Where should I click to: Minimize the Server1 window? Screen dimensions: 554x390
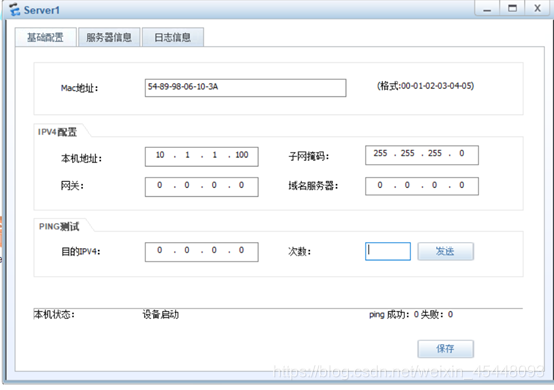tap(487, 8)
